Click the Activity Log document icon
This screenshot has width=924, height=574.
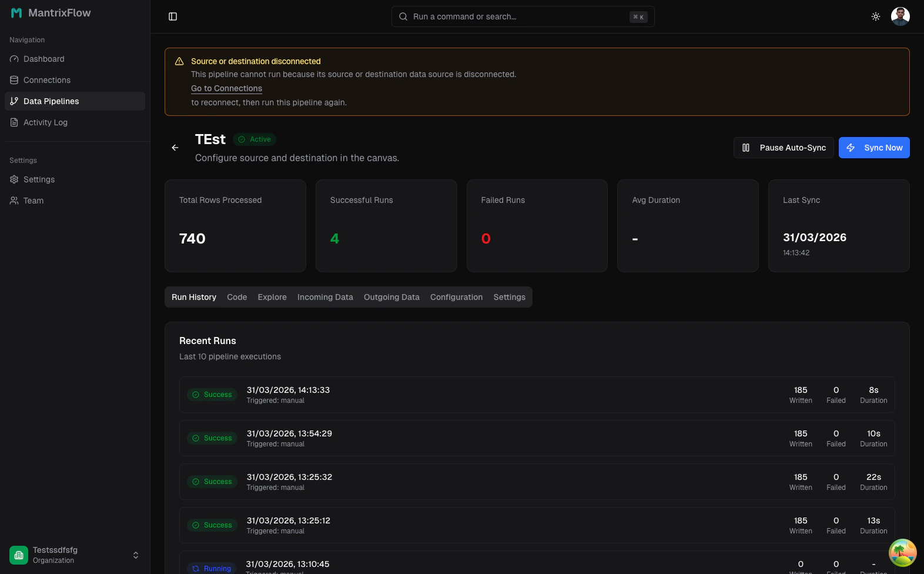pyautogui.click(x=14, y=122)
